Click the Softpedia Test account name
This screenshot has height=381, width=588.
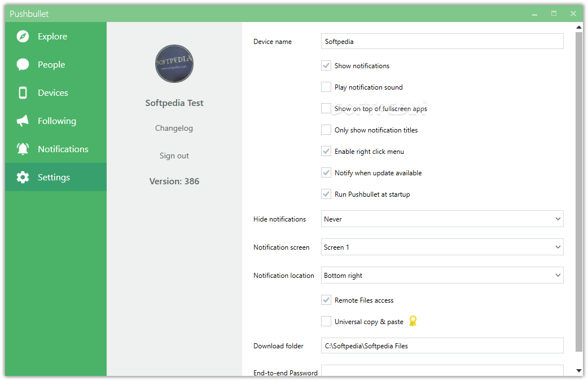point(174,103)
